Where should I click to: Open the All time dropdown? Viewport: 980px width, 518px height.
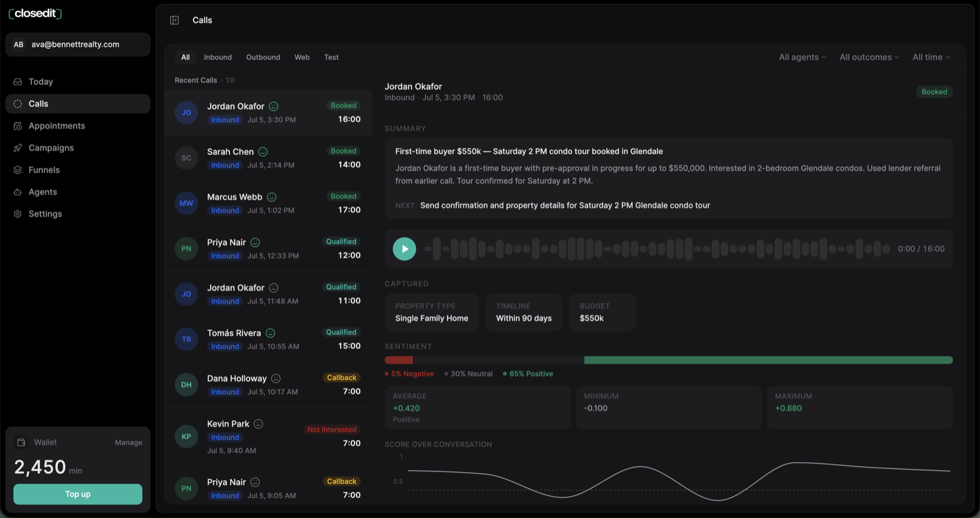[x=931, y=57]
